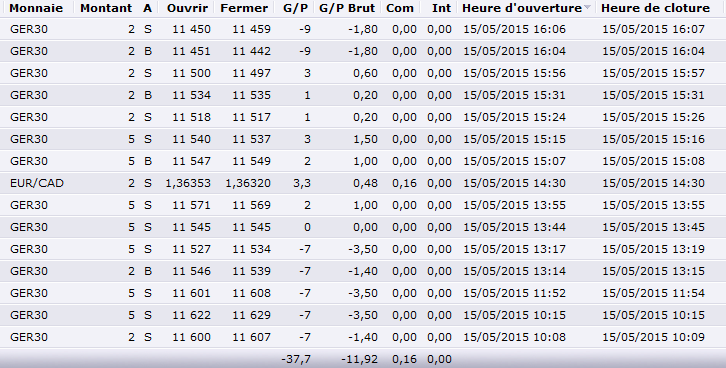Click the 11 500 open price cell
726x368 pixels.
click(x=191, y=73)
